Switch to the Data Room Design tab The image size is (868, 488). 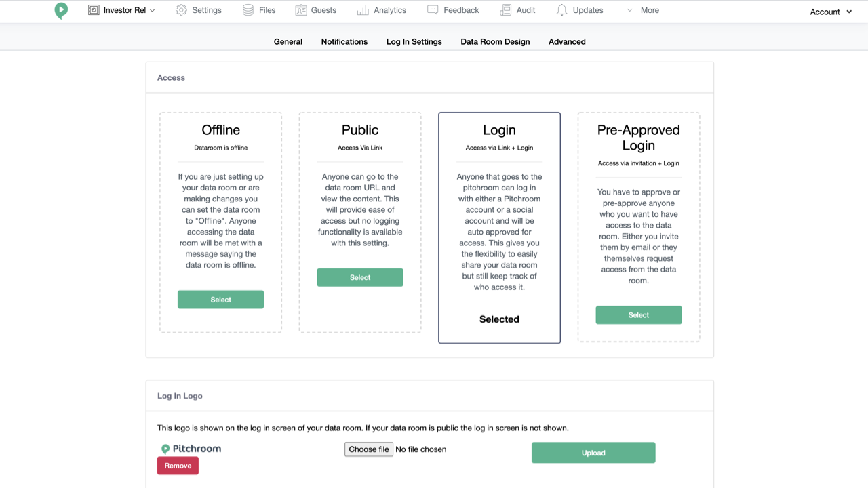click(495, 41)
